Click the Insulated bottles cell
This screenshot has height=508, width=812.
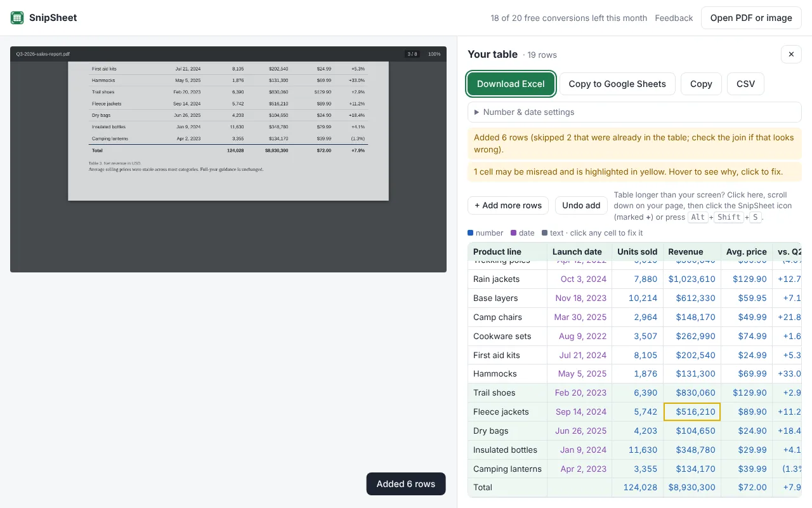507,450
